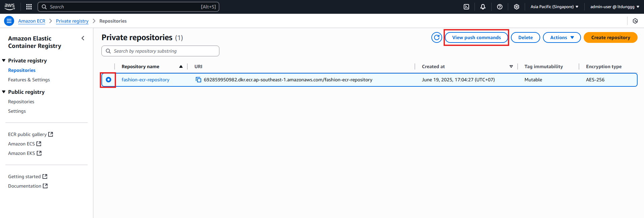The image size is (644, 218).
Task: Open the fashion-ecr-repository link
Action: pos(146,80)
